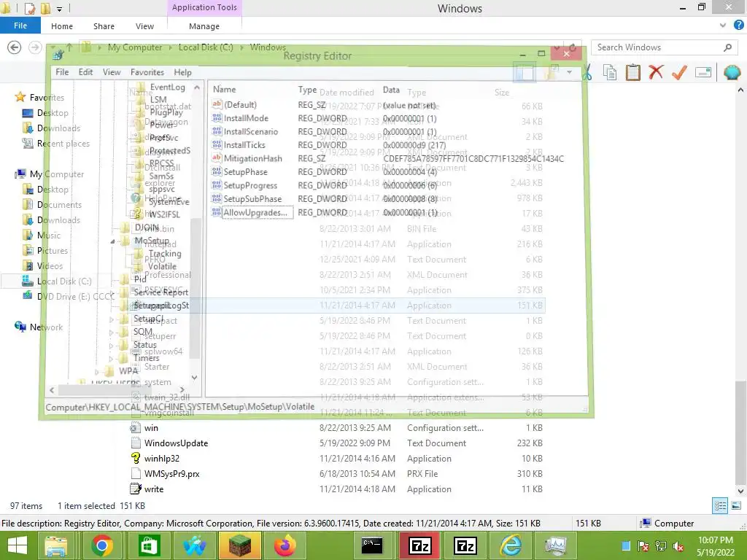Click the network tray icon

click(661, 546)
